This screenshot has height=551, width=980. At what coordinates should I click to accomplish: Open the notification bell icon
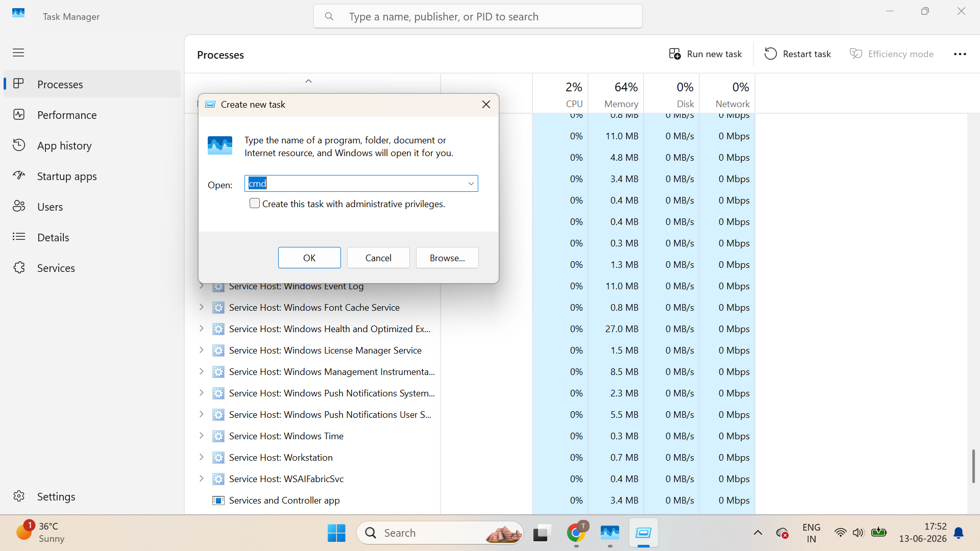click(x=959, y=533)
